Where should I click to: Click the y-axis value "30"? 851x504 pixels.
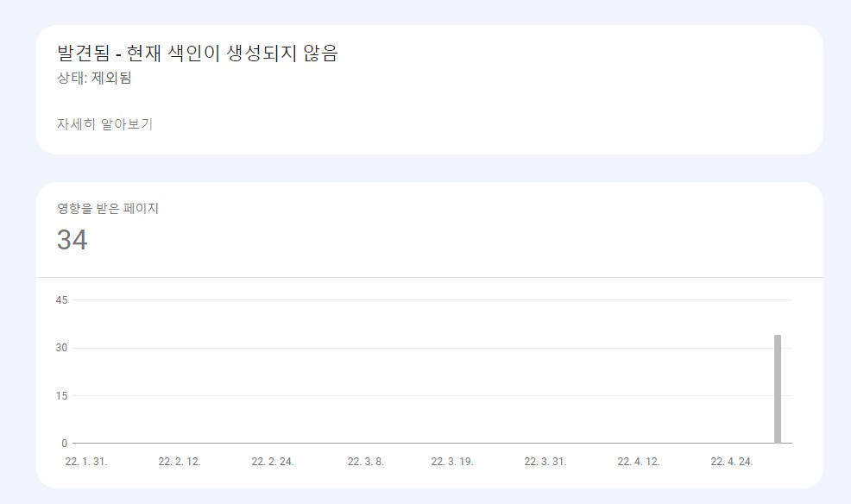60,347
